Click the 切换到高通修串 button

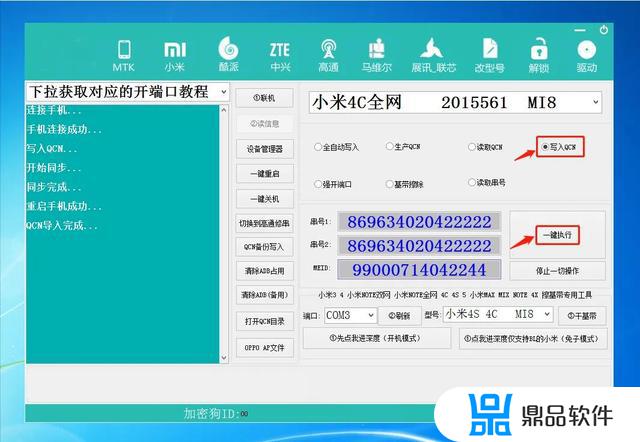click(x=264, y=224)
